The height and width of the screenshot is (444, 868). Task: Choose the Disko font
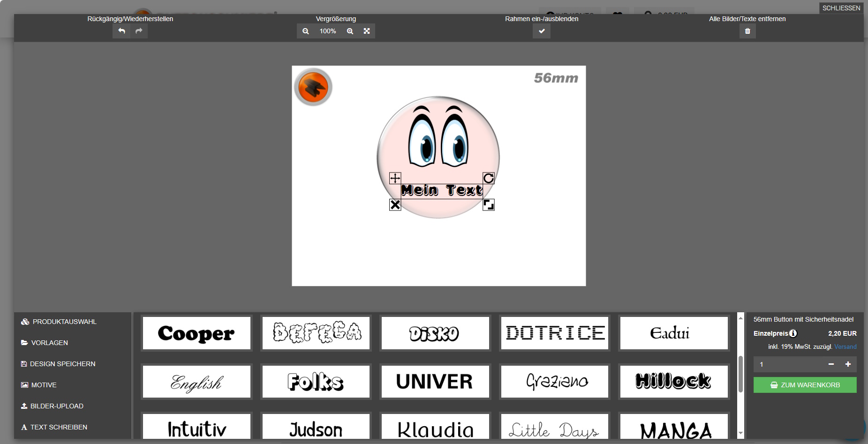435,333
